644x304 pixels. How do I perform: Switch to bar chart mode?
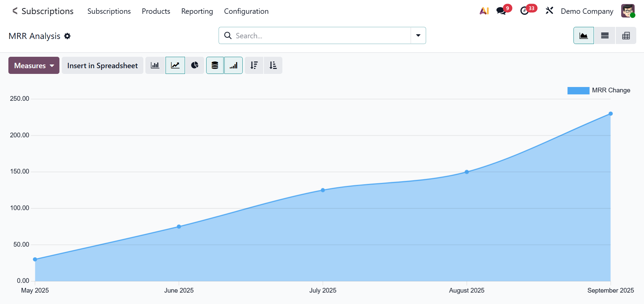pos(155,66)
